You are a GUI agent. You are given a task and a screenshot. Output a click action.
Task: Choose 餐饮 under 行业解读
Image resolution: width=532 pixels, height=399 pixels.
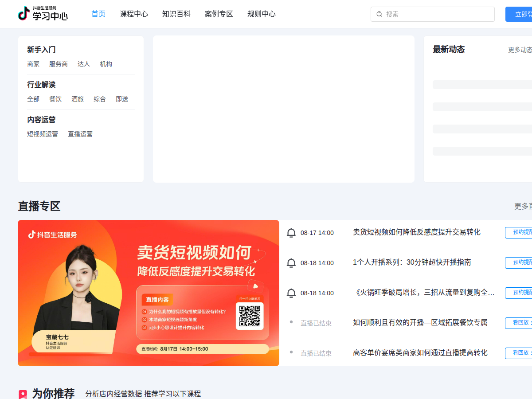(55, 99)
